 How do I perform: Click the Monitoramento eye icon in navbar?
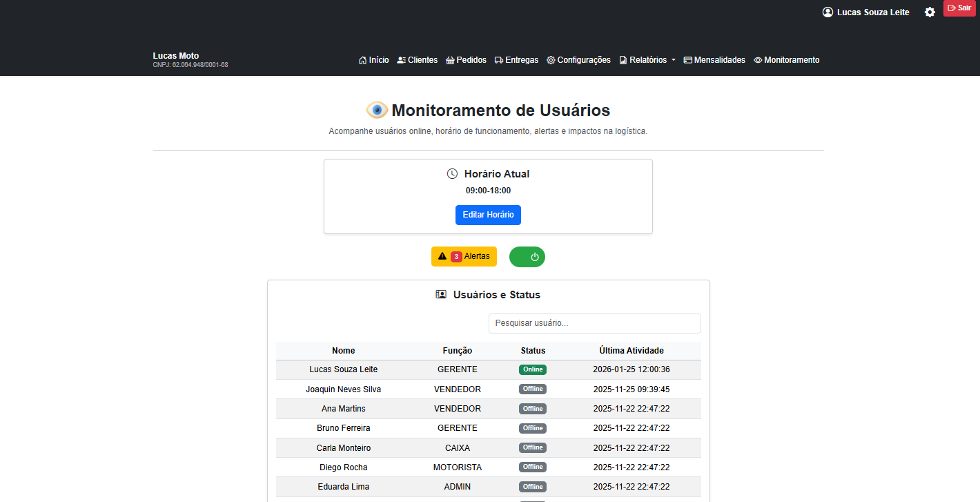[x=758, y=60]
